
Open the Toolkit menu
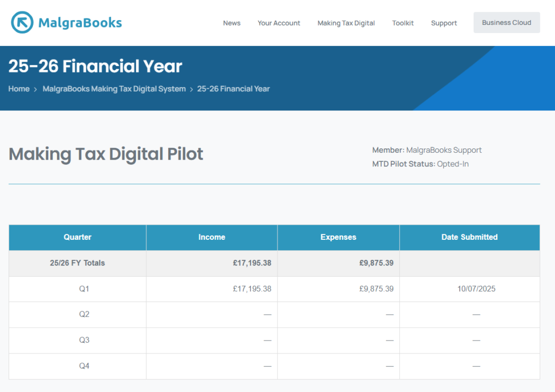click(403, 23)
